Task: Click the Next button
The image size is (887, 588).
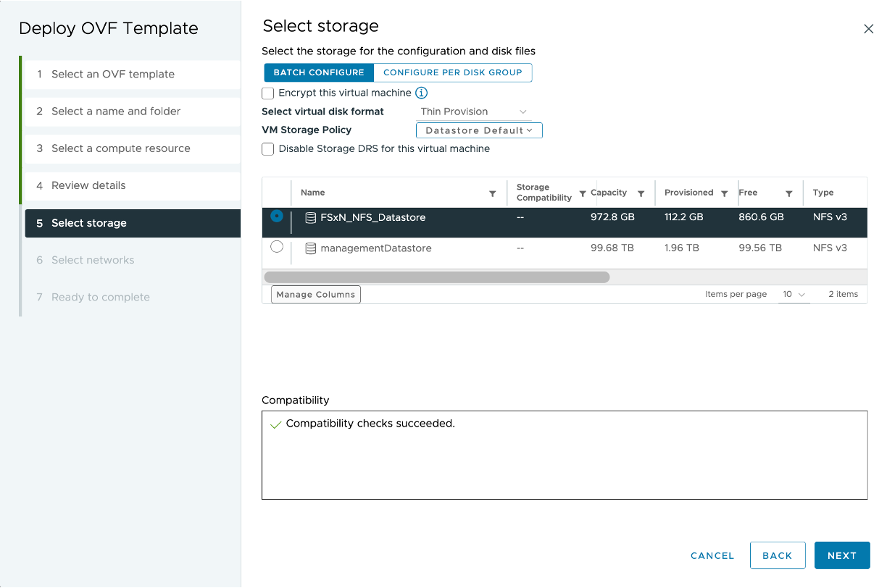Action: pos(842,555)
